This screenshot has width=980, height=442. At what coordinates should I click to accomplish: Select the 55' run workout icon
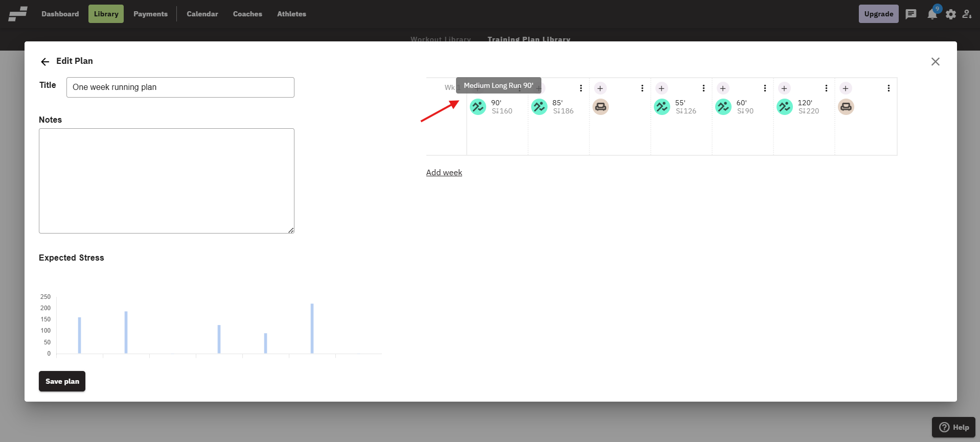(x=662, y=107)
